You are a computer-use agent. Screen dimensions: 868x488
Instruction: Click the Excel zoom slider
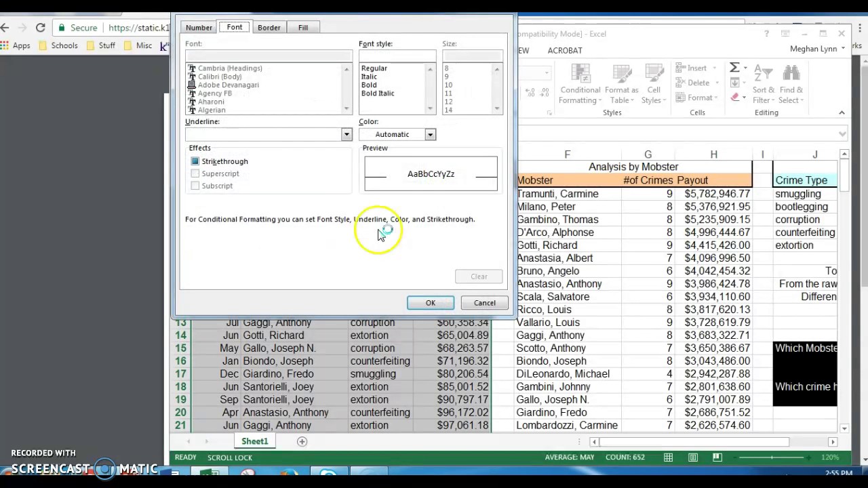tap(772, 457)
